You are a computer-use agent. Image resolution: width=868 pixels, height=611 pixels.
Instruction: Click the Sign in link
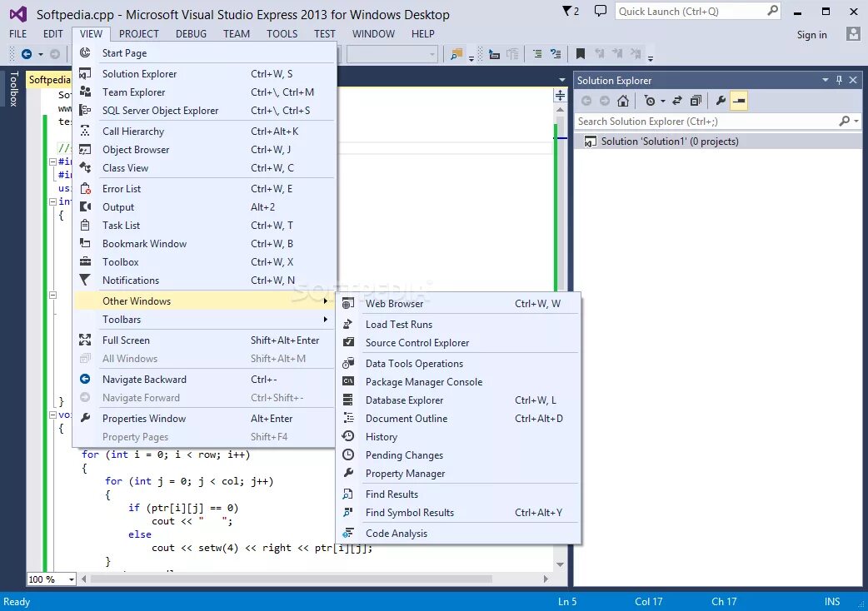[811, 35]
